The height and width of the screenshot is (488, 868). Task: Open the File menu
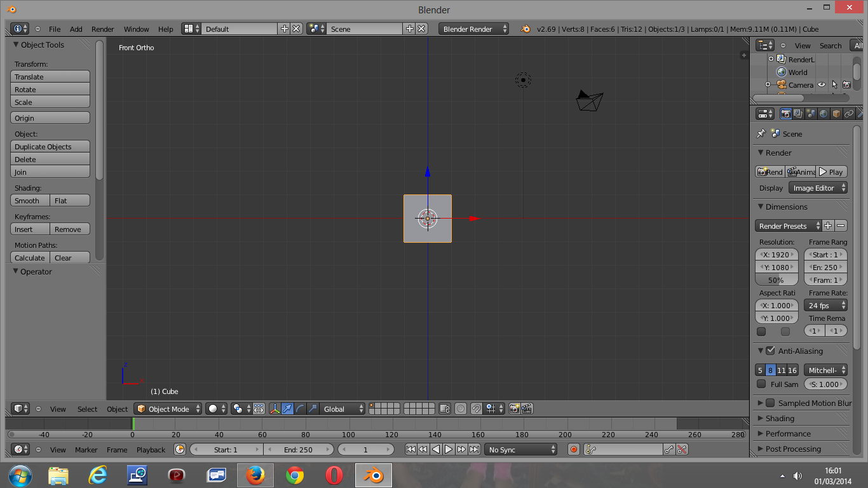pyautogui.click(x=55, y=29)
